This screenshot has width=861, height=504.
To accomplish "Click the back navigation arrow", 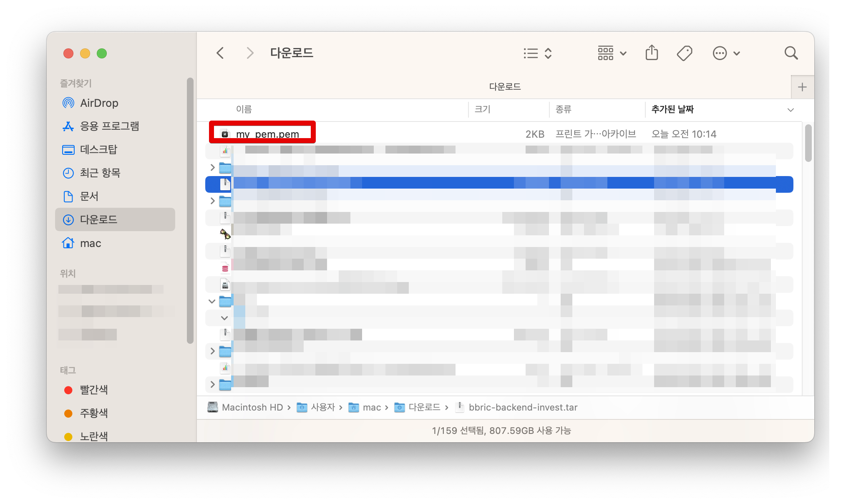I will (x=220, y=53).
